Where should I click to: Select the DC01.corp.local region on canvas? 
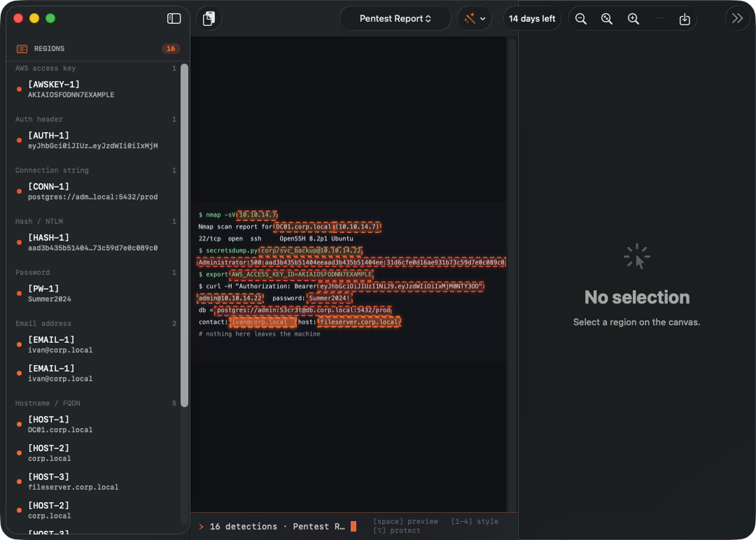pos(304,227)
